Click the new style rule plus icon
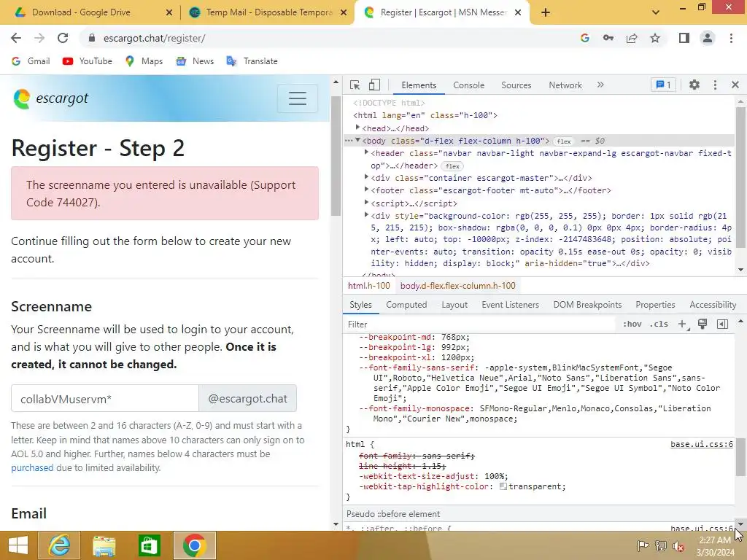The width and height of the screenshot is (747, 560). point(683,324)
